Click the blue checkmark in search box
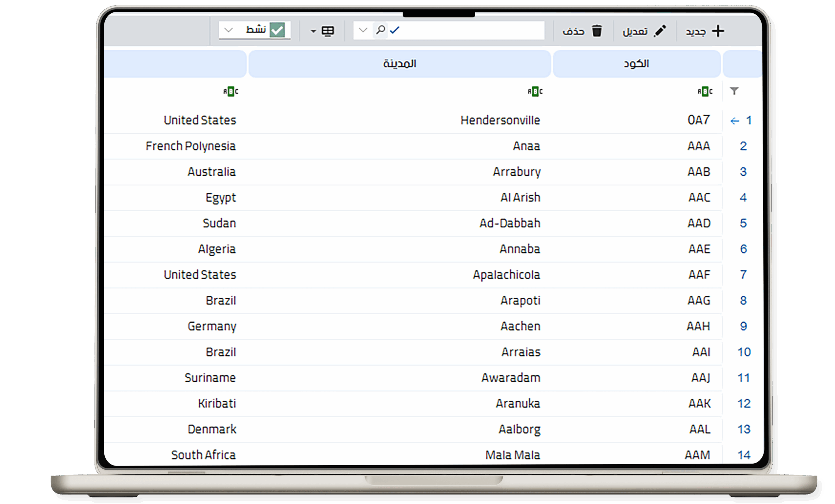835x504 pixels. click(x=395, y=30)
